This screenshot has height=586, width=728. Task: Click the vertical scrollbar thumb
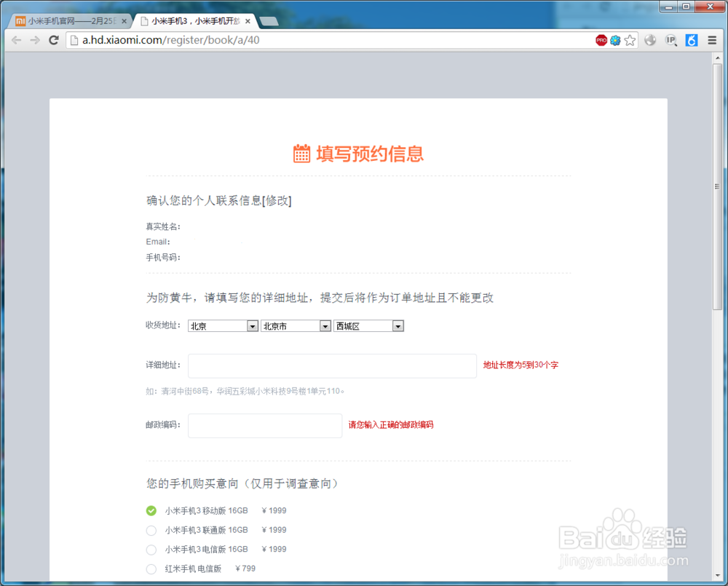coord(718,186)
